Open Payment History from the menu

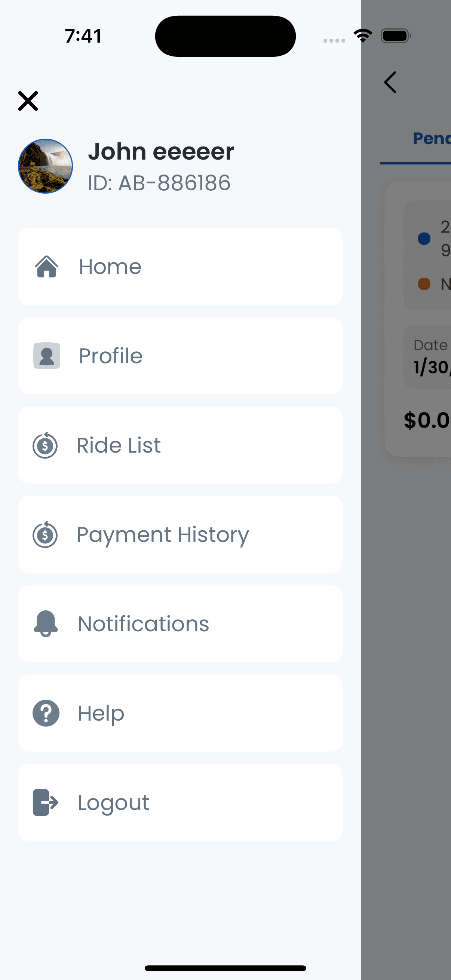coord(180,534)
